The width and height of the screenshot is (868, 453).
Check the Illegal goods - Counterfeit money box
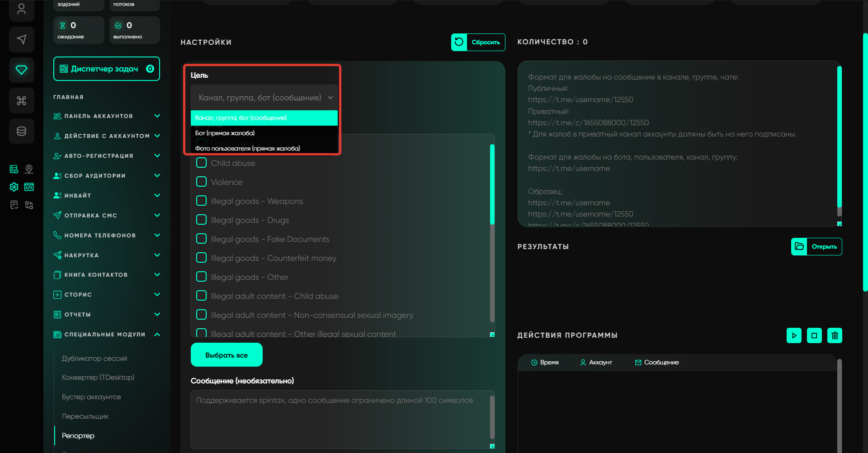point(202,258)
